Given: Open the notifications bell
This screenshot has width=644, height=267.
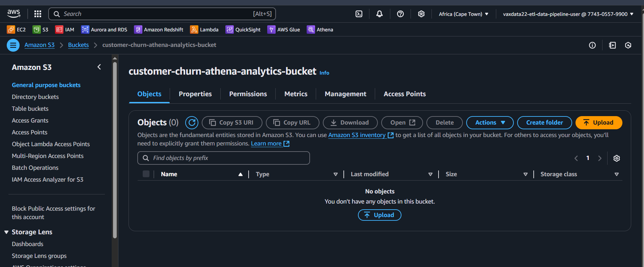Looking at the screenshot, I should click(x=380, y=14).
